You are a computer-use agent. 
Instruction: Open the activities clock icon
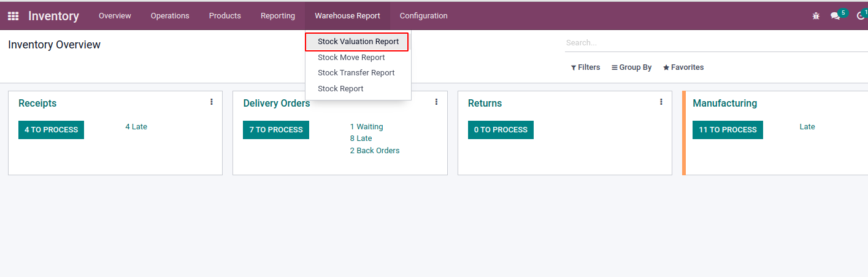[861, 16]
